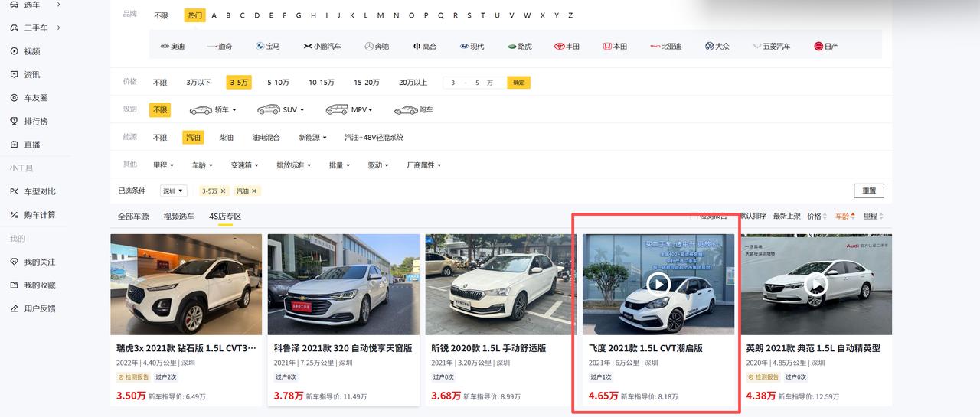Open the 深圳 city dropdown
Screen dimensions: 980x417
click(174, 191)
